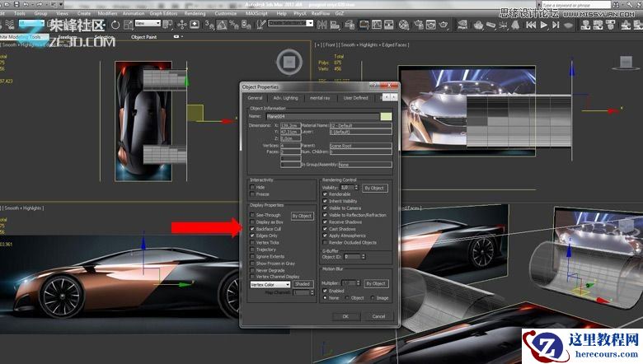Switch to the User Defined tab
This screenshot has width=643, height=364.
[356, 98]
